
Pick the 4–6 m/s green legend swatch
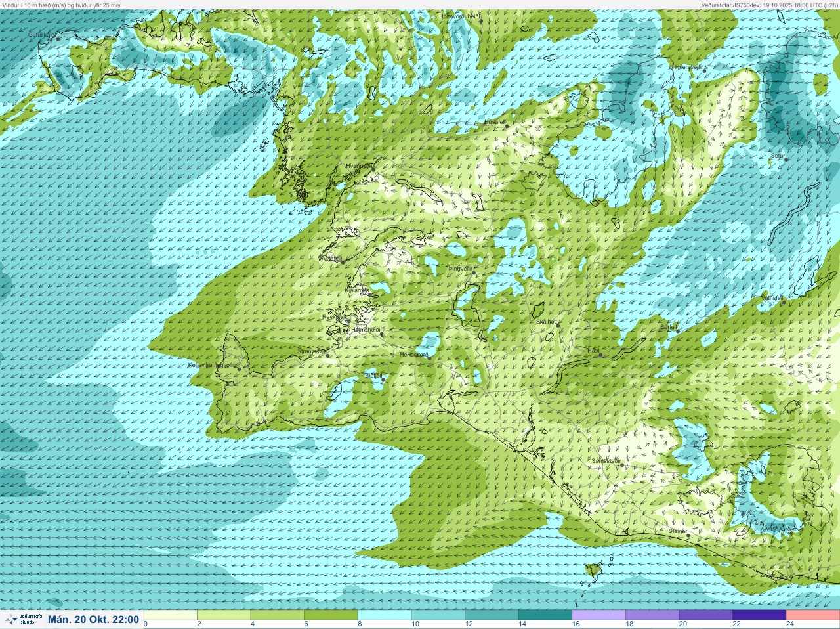tap(278, 615)
